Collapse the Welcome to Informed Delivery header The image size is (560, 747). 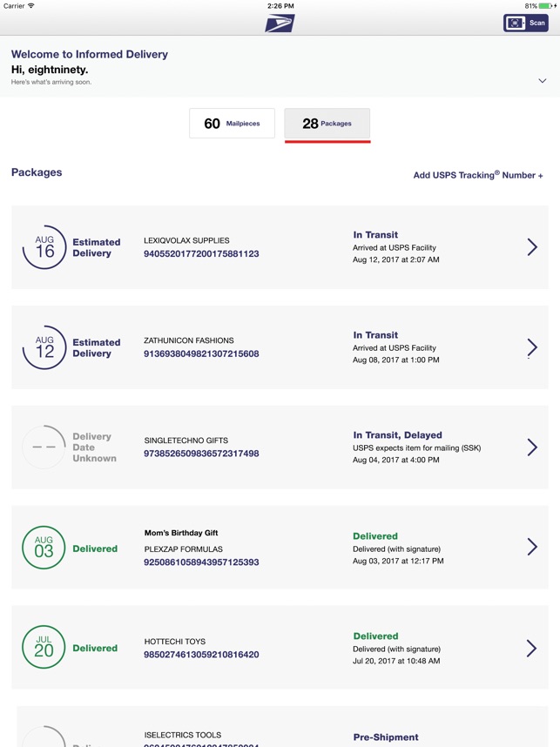[542, 81]
